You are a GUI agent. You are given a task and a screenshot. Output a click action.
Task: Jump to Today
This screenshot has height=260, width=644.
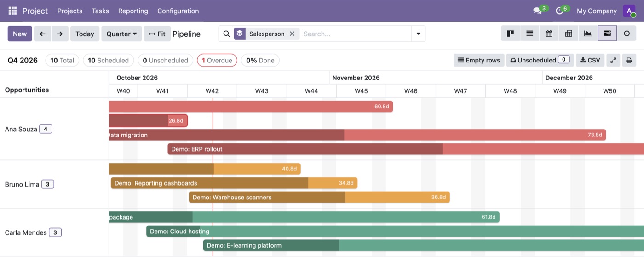point(85,34)
